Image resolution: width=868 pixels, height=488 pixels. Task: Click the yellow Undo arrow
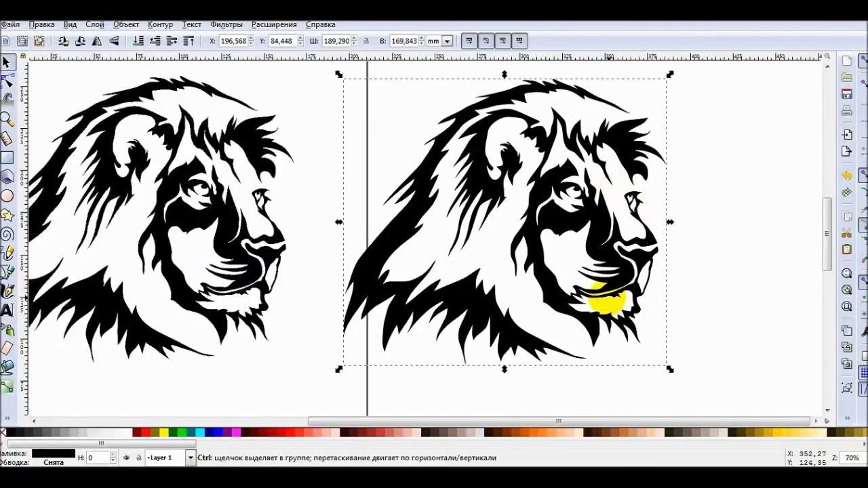click(846, 176)
